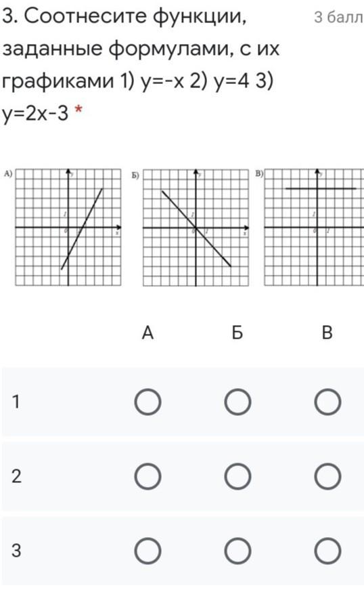Select radio button row 3 column Б
This screenshot has width=364, height=594.
tap(237, 551)
